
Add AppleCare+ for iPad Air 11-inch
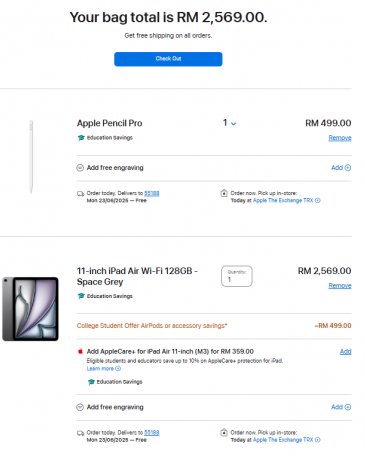(x=345, y=351)
